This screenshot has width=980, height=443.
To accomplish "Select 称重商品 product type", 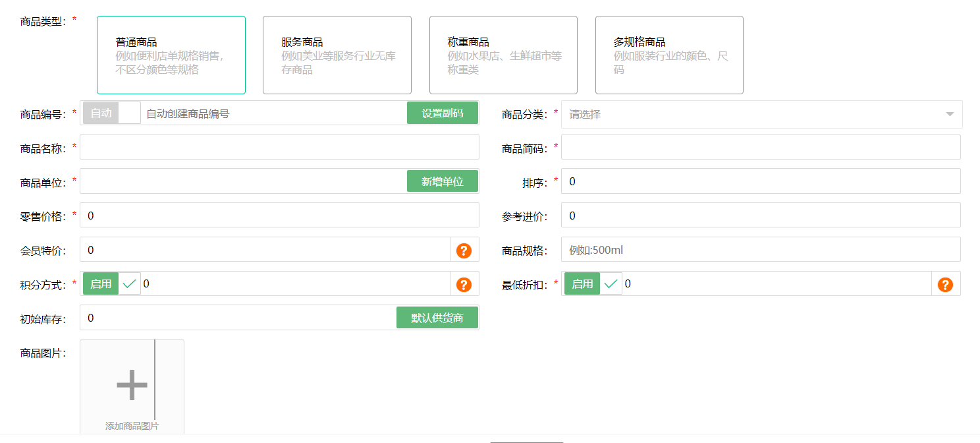I will [503, 55].
